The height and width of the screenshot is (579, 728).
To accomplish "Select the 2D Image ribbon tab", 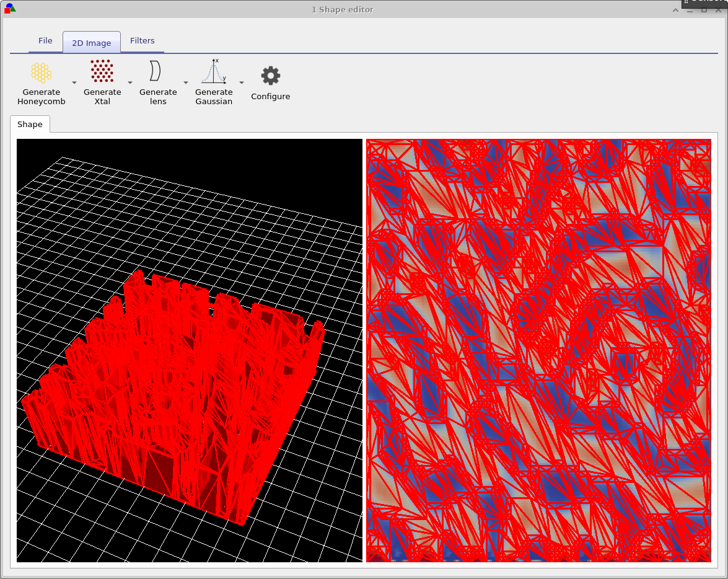I will (x=91, y=43).
